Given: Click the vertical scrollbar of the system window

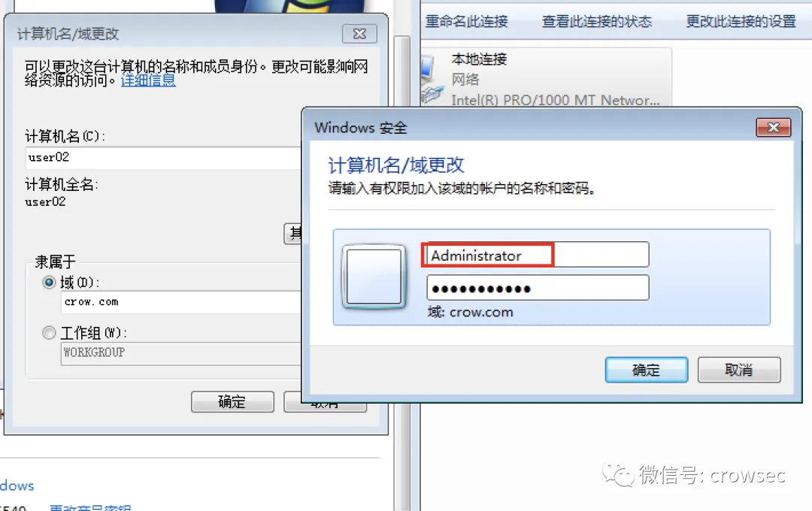Looking at the screenshot, I should [401, 259].
